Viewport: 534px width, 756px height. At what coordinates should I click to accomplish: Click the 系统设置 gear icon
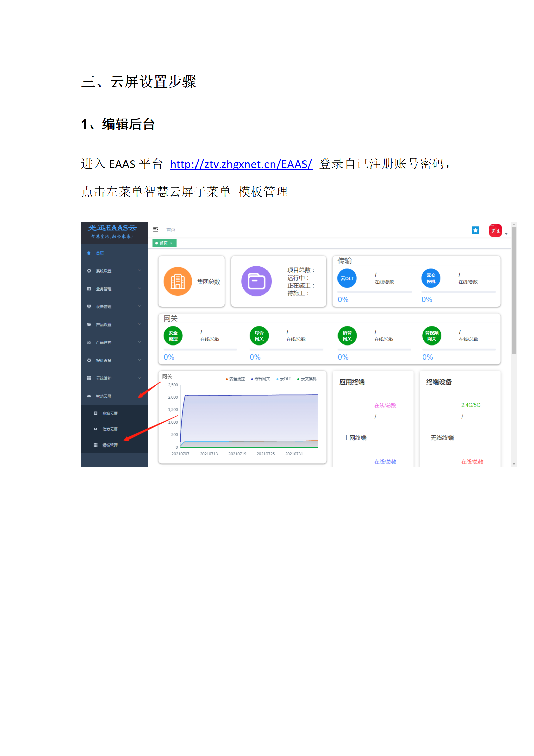pyautogui.click(x=89, y=271)
